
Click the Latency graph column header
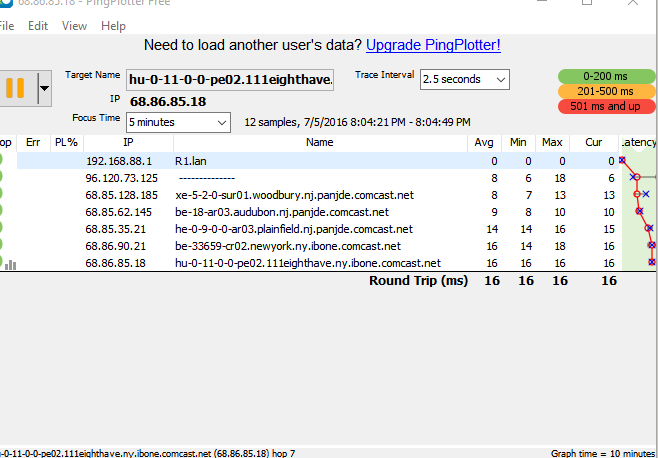click(x=639, y=142)
